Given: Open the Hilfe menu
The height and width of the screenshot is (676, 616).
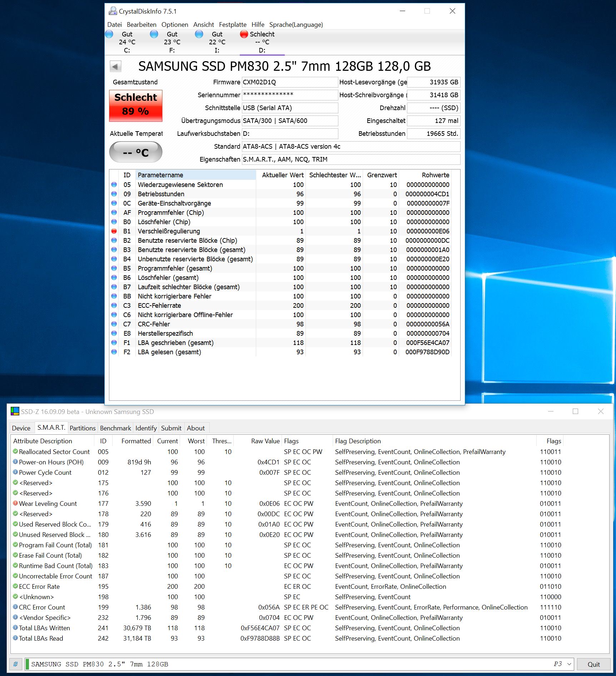Looking at the screenshot, I should coord(258,25).
